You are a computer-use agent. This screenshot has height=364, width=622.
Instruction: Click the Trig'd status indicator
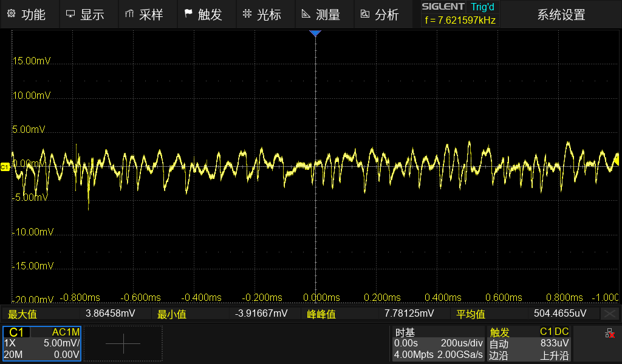coord(482,7)
